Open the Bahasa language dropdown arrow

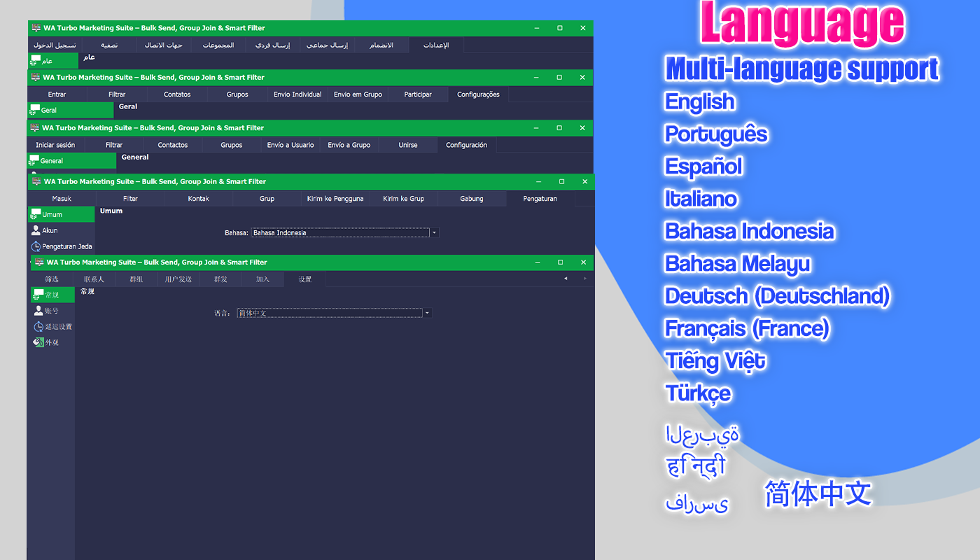pos(434,232)
